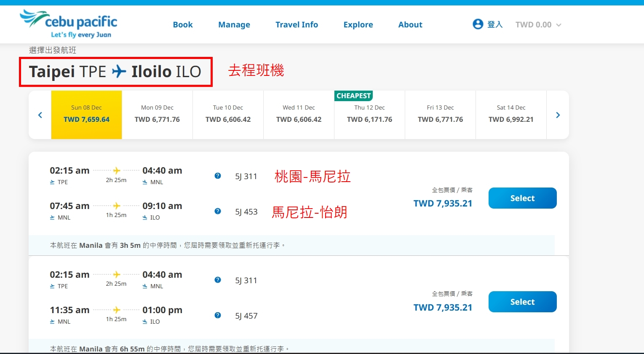Open the TWD 0.00 currency dropdown

(538, 24)
